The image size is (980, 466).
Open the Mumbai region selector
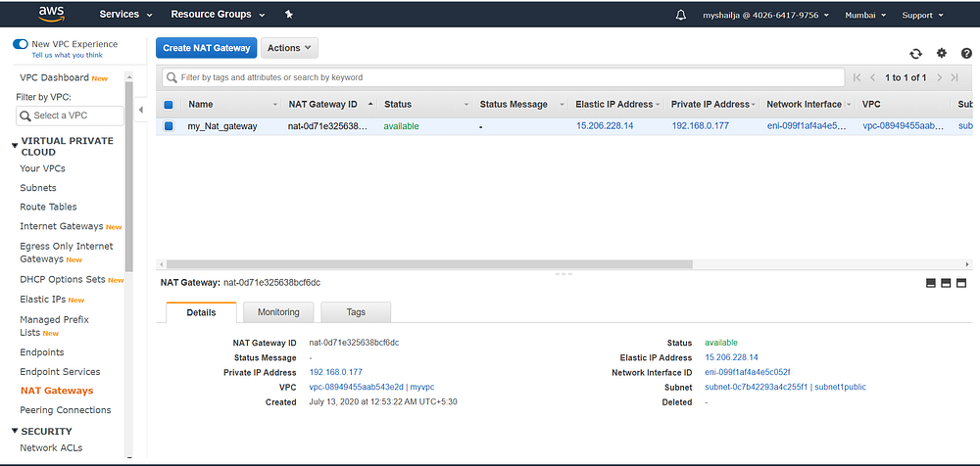[x=865, y=15]
